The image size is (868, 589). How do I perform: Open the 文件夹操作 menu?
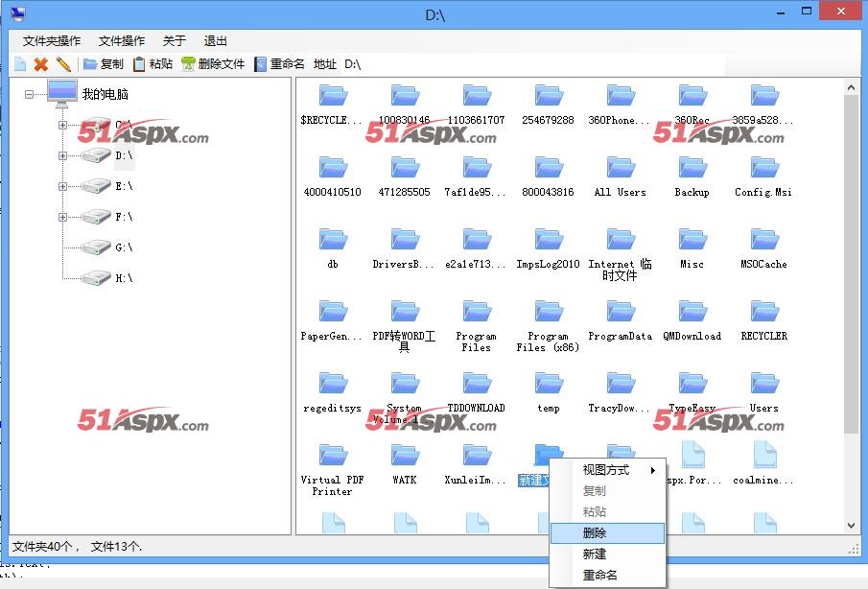52,41
